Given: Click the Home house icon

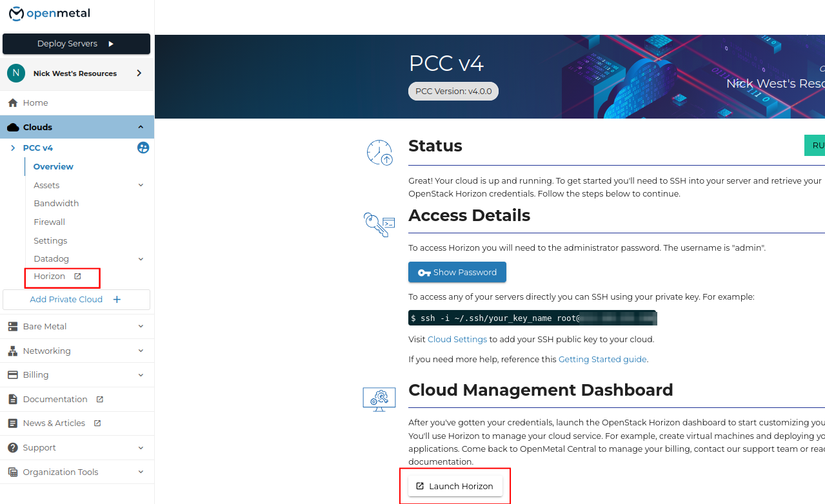Looking at the screenshot, I should pos(12,103).
